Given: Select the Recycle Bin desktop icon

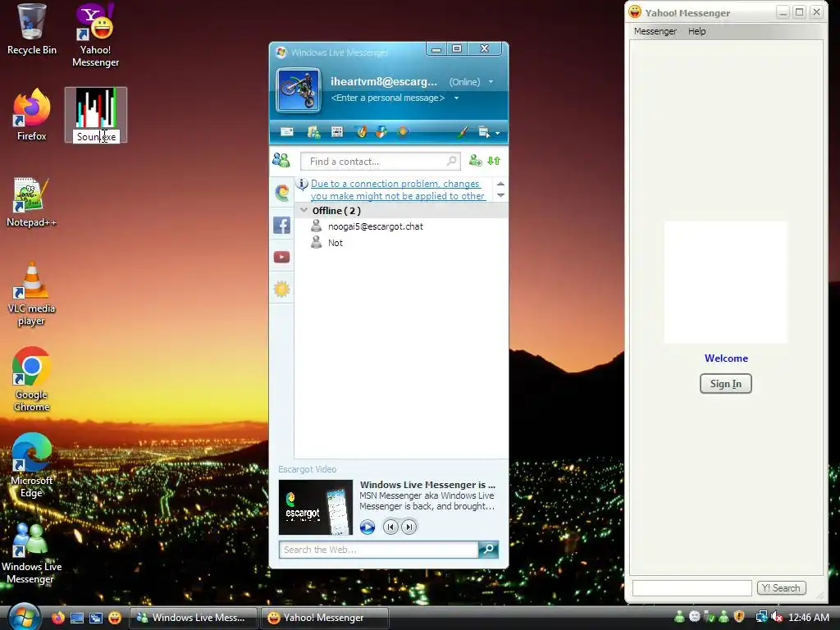Looking at the screenshot, I should (32, 30).
